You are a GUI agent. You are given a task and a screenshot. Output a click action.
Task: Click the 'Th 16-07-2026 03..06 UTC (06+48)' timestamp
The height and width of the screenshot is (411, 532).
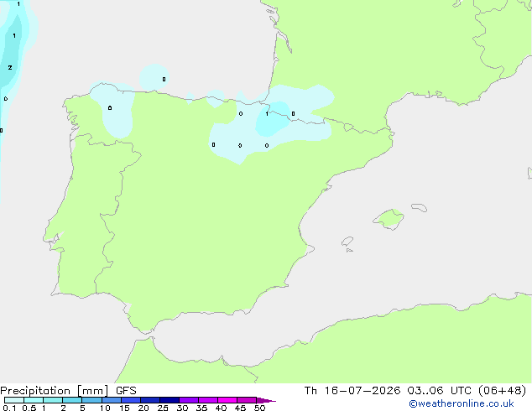pyautogui.click(x=415, y=391)
